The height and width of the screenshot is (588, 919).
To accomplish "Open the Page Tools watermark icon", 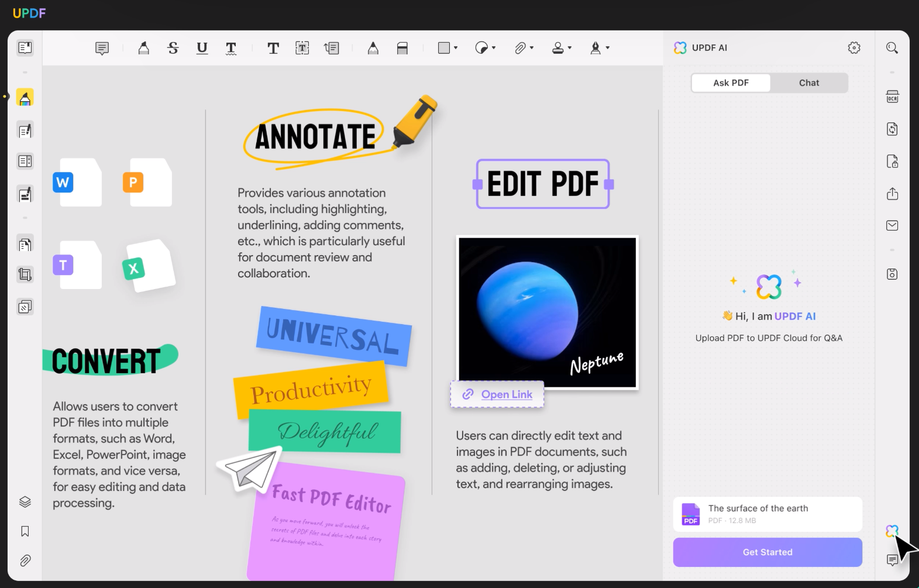I will [25, 307].
